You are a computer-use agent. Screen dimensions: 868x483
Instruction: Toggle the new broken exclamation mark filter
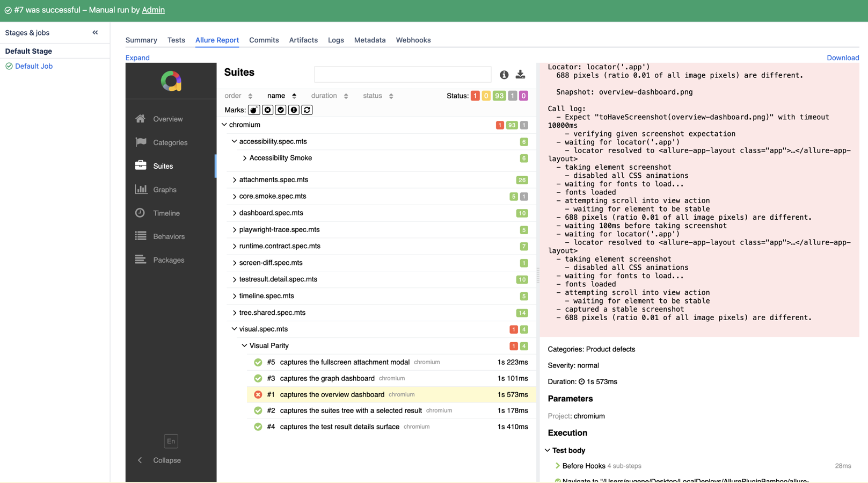click(x=294, y=110)
